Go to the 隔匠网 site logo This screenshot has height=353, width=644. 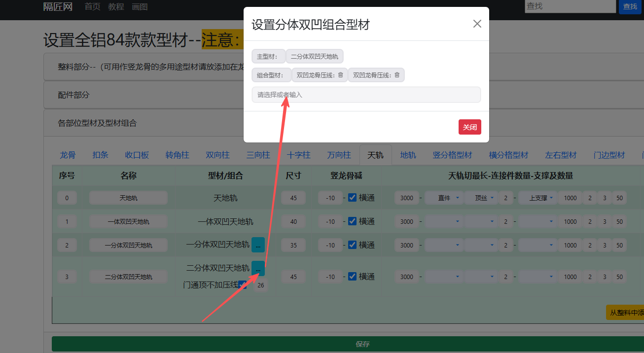pos(58,7)
